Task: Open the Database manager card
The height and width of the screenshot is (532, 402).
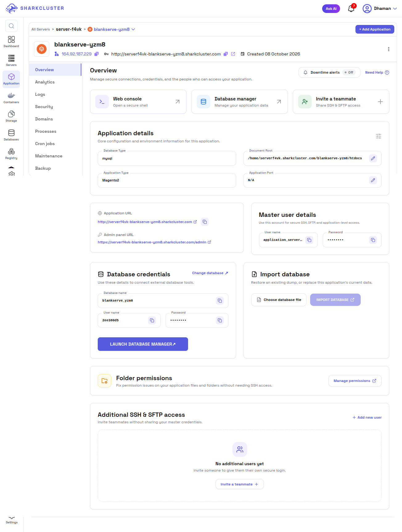Action: (x=240, y=102)
